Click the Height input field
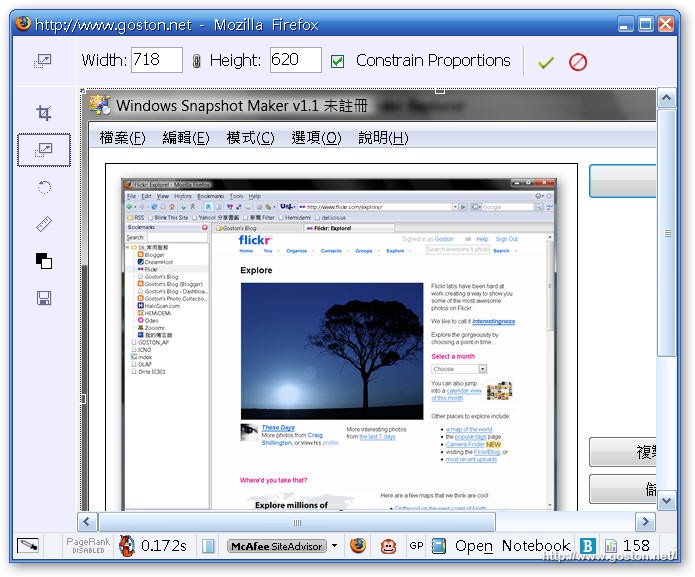This screenshot has height=577, width=695. [296, 60]
